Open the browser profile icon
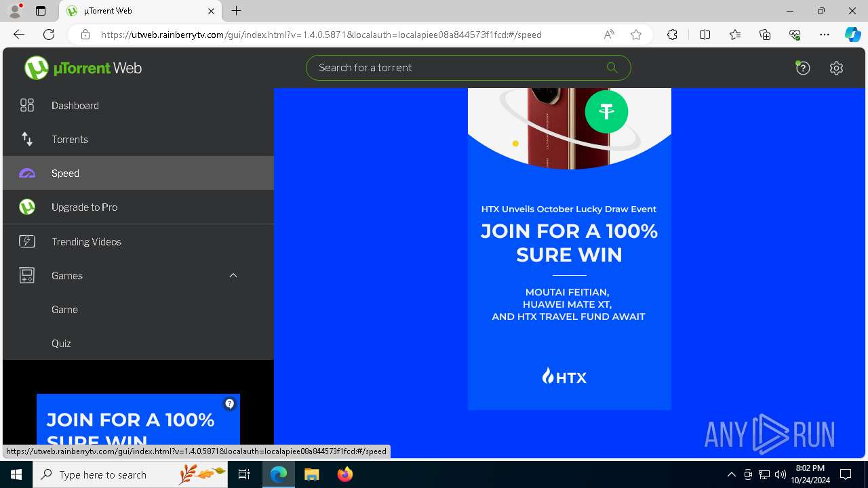868x488 pixels. click(x=15, y=11)
